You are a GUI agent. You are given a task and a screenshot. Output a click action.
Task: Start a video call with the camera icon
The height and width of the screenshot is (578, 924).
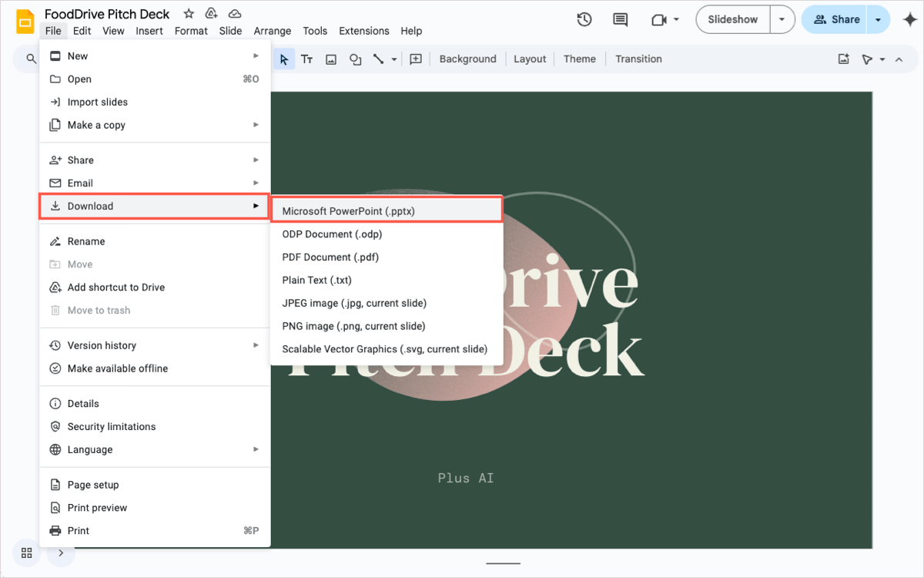click(659, 19)
